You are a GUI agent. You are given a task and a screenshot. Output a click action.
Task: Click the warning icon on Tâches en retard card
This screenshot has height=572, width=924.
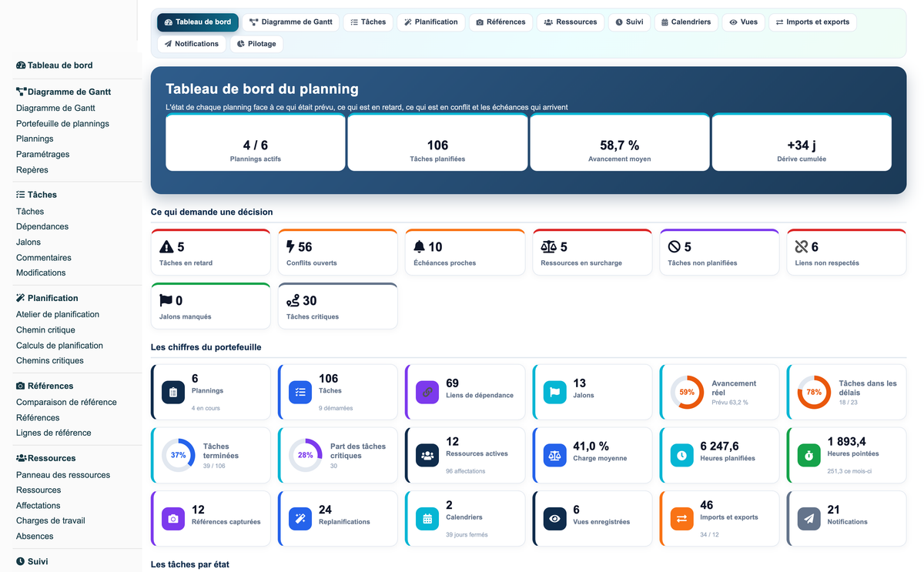pos(166,247)
